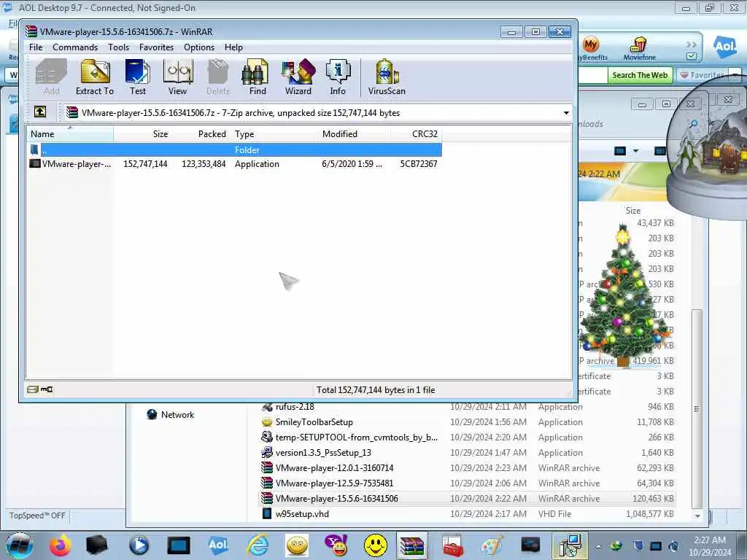Viewport: 747px width, 560px height.
Task: Select temp-SETUPTOOL-from_cvmtools file
Action: coord(349,437)
